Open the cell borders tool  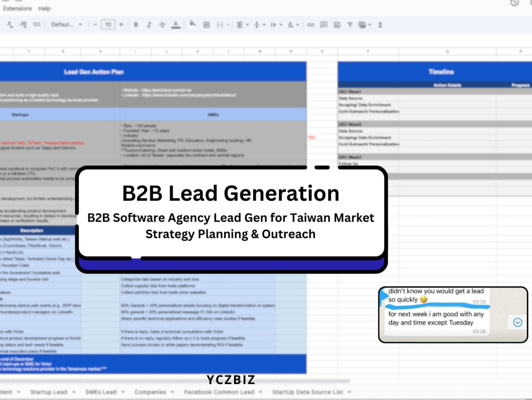pyautogui.click(x=206, y=25)
